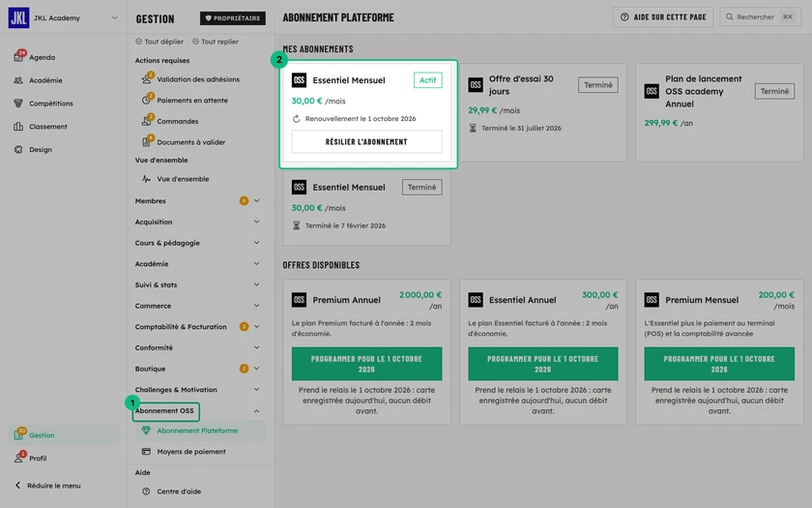
Task: Click the OSS logo on Premium Mensuel card
Action: tap(652, 300)
